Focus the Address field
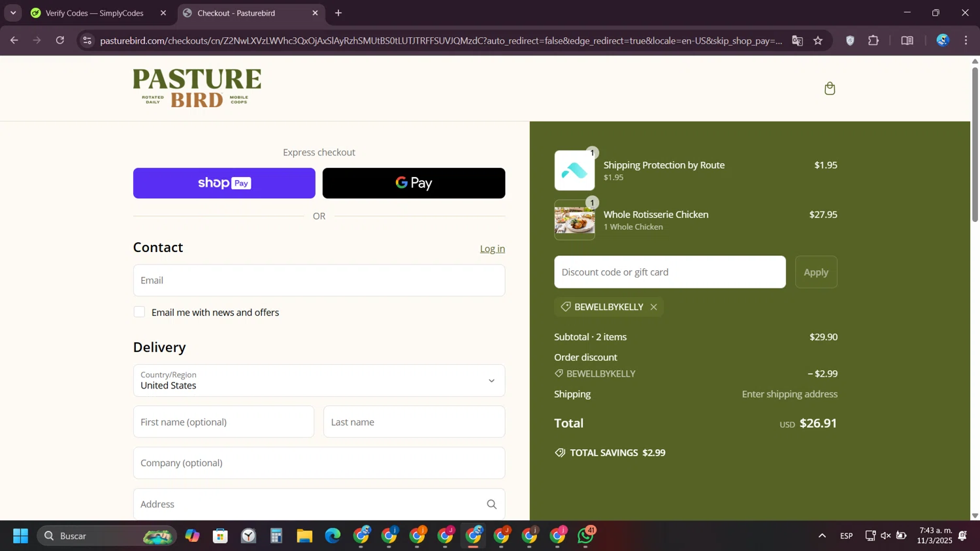This screenshot has width=980, height=551. 319,504
